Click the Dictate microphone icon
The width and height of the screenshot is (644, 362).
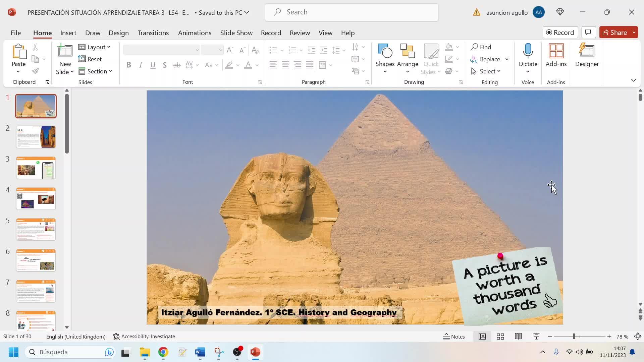[x=528, y=51]
